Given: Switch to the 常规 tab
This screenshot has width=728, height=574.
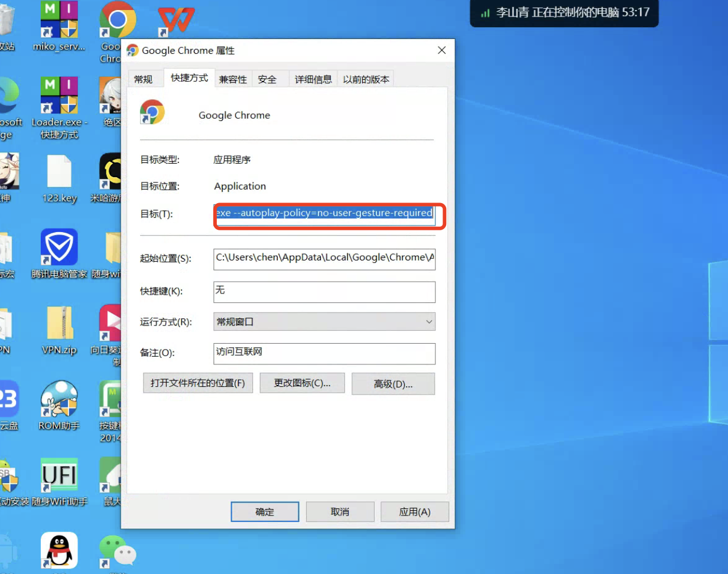Looking at the screenshot, I should pos(143,79).
